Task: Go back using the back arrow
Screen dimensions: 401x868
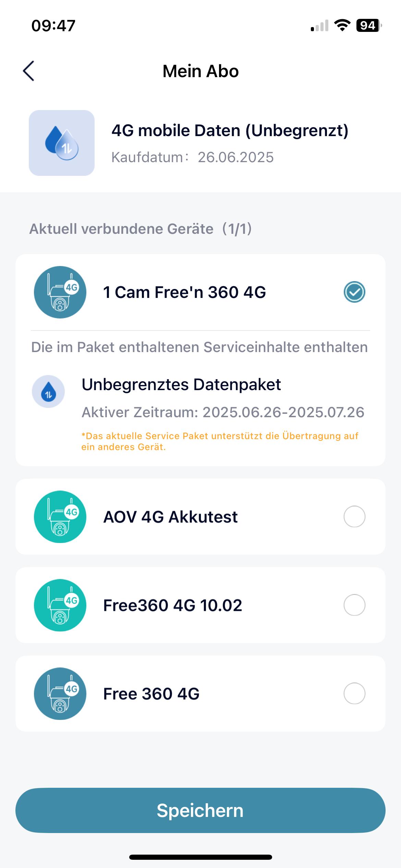Action: click(x=29, y=71)
